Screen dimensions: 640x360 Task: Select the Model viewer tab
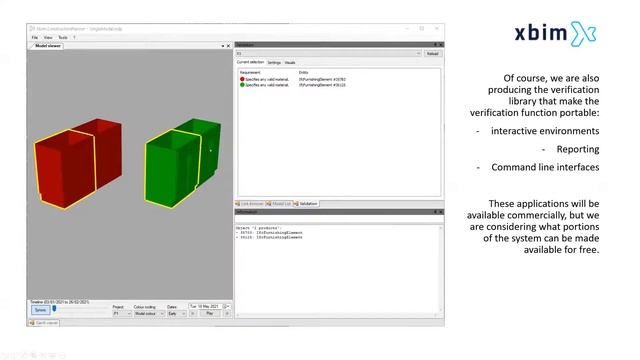(x=47, y=46)
